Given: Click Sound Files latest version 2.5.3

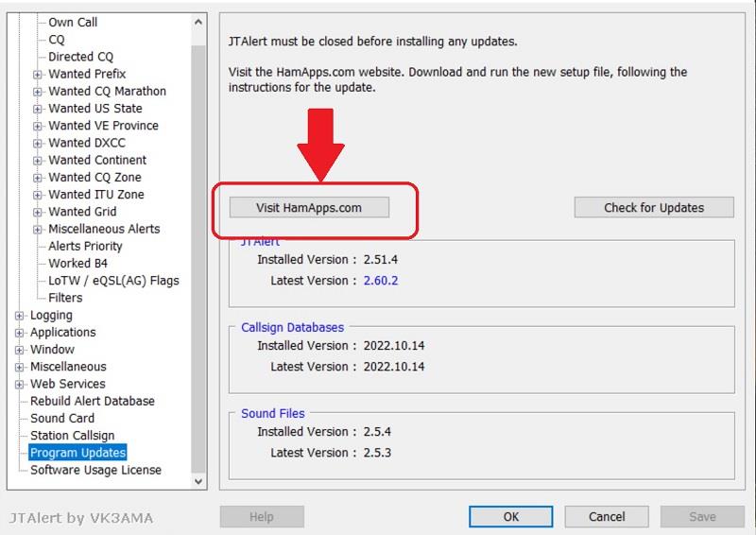Looking at the screenshot, I should point(377,453).
